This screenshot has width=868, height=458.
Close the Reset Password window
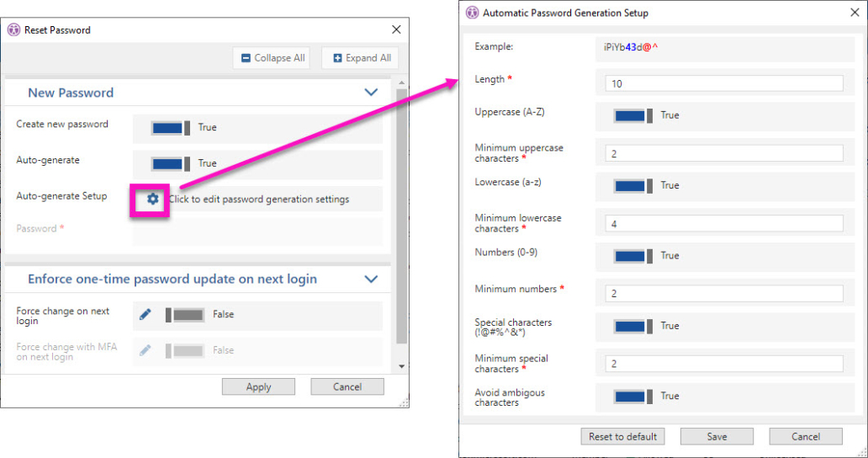click(396, 29)
